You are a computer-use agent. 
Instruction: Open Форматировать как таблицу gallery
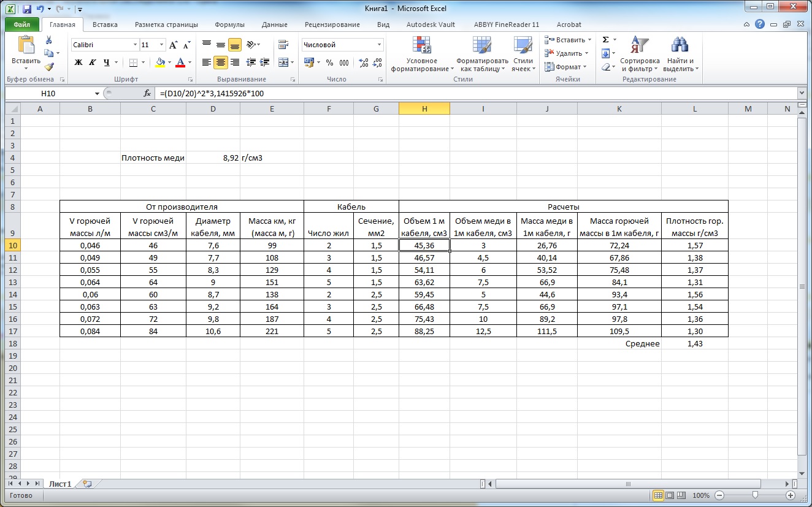pyautogui.click(x=482, y=55)
